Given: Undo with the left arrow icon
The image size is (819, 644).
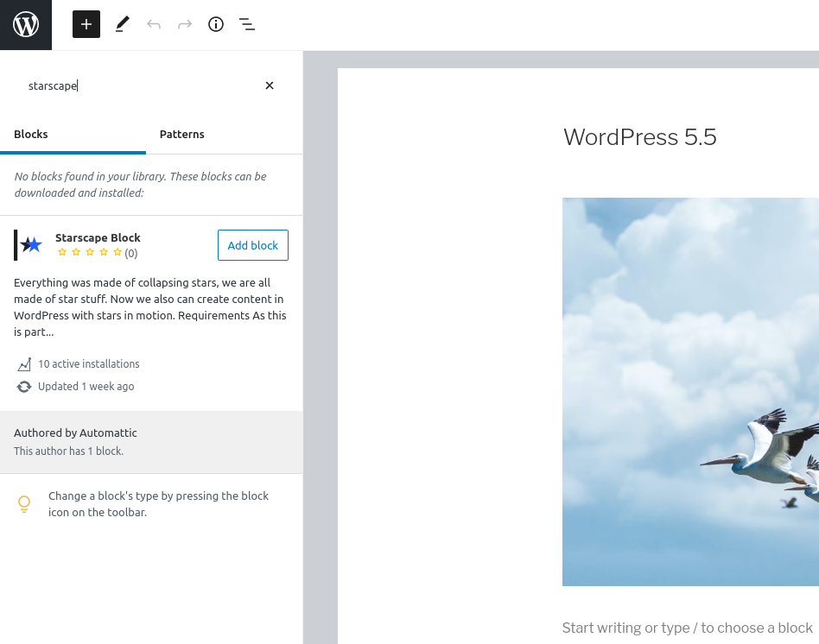Looking at the screenshot, I should click(154, 24).
